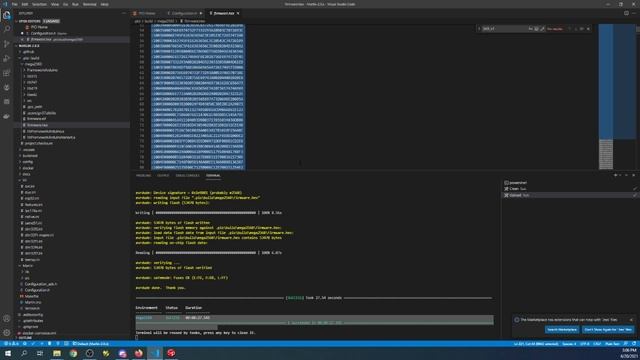640x360 pixels.
Task: Toggle Use Regular Expression in find widget
Action: (542, 29)
